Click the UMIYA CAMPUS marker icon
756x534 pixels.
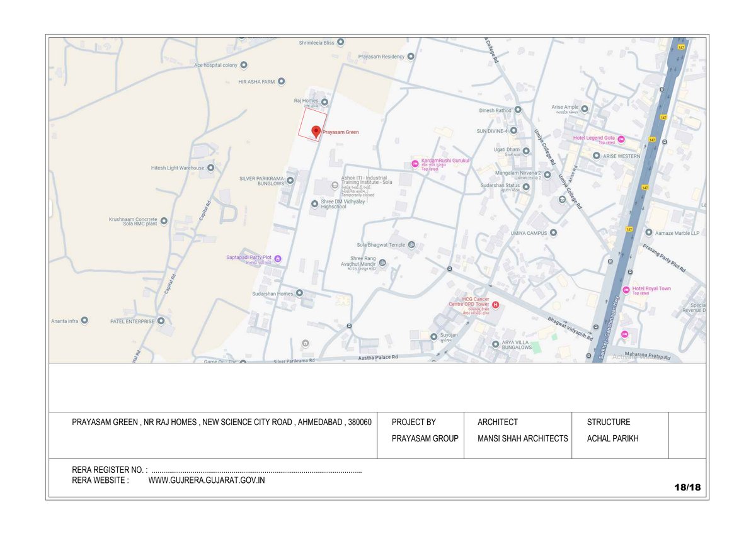[553, 233]
